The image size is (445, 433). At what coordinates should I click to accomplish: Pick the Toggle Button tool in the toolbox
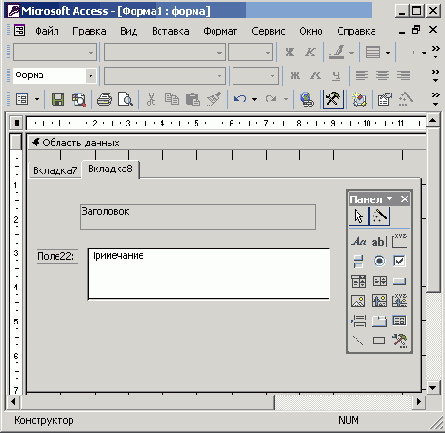[x=359, y=261]
